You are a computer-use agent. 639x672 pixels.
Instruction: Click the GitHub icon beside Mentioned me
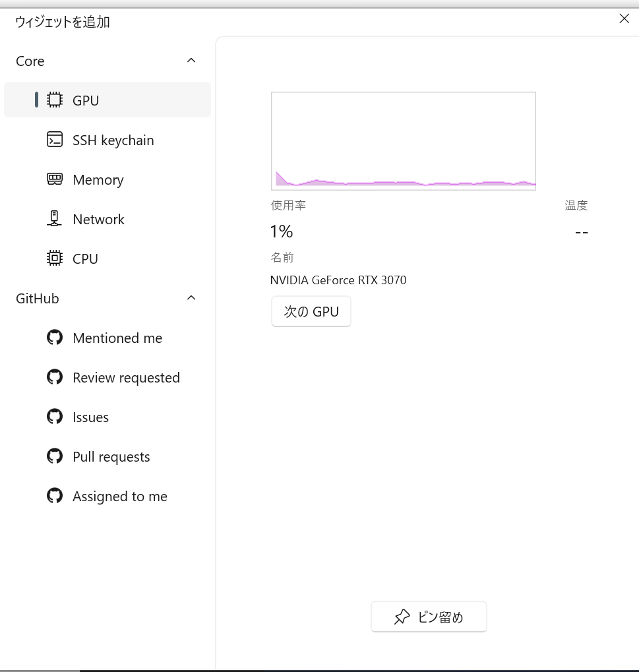pyautogui.click(x=55, y=337)
